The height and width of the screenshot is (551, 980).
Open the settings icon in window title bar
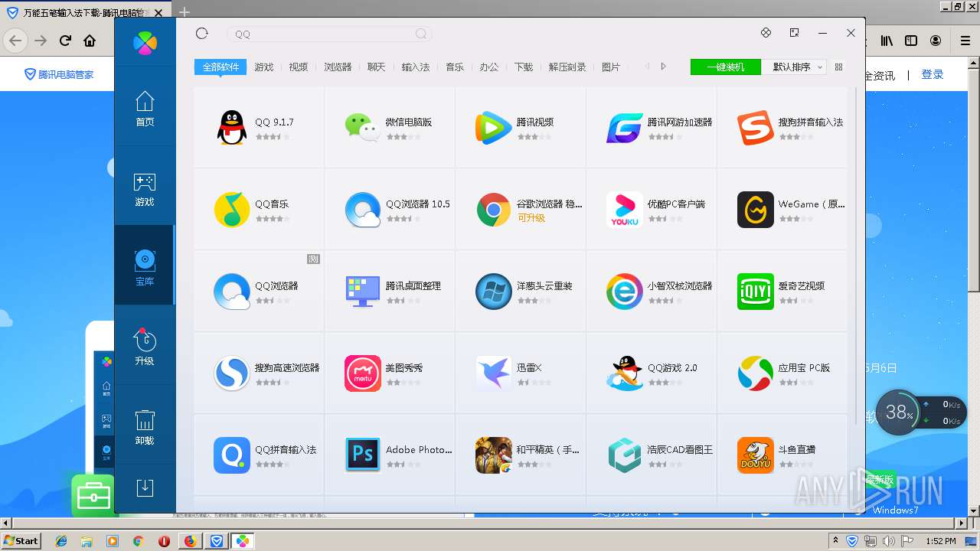(x=766, y=33)
